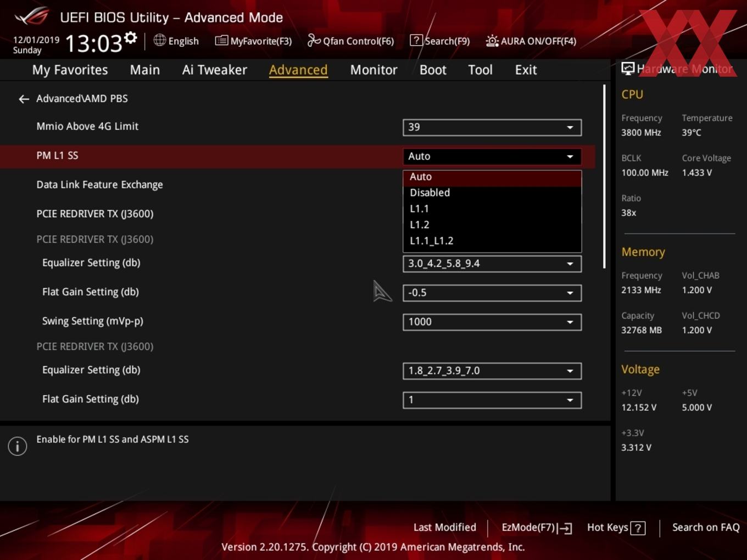Open the Tool tab

click(480, 70)
